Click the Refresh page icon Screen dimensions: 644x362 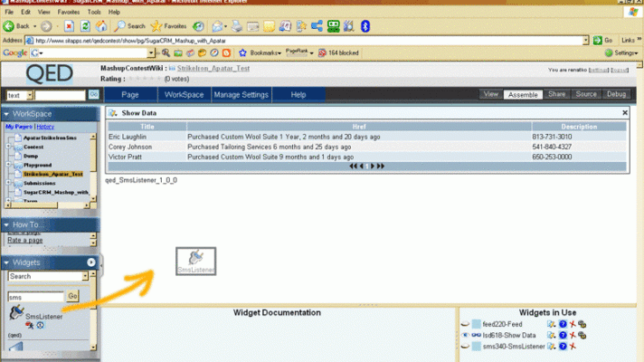pos(85,26)
